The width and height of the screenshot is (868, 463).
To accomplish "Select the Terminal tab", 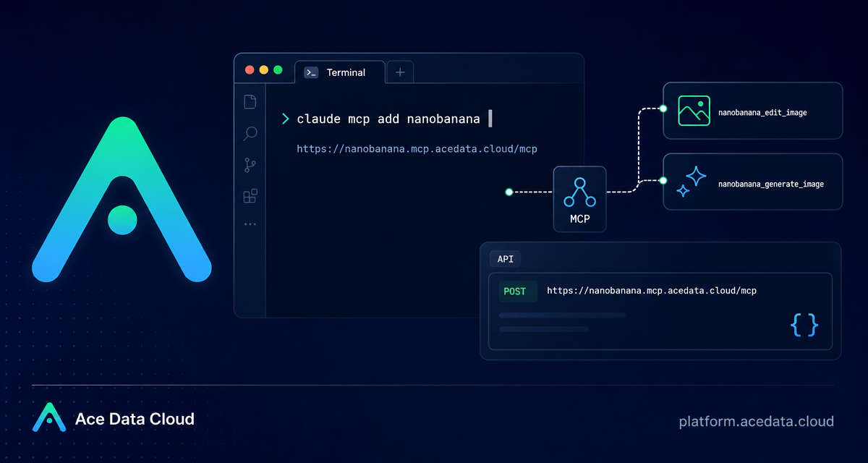I will (x=339, y=72).
